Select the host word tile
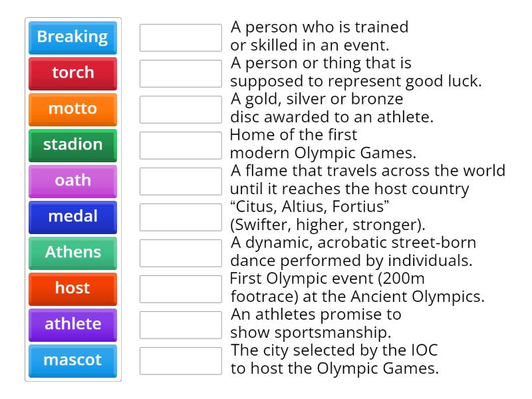Screen dimensions: 532x399 72,289
